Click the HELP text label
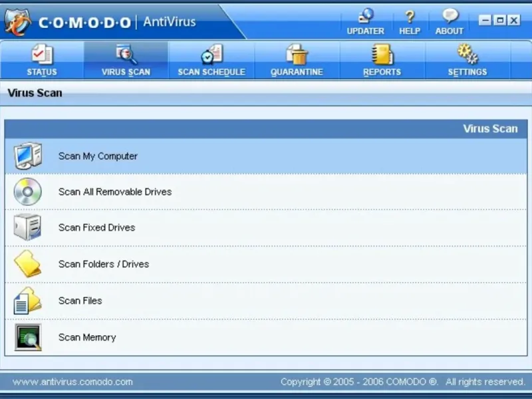Screen dimensions: 532x399 pos(410,31)
